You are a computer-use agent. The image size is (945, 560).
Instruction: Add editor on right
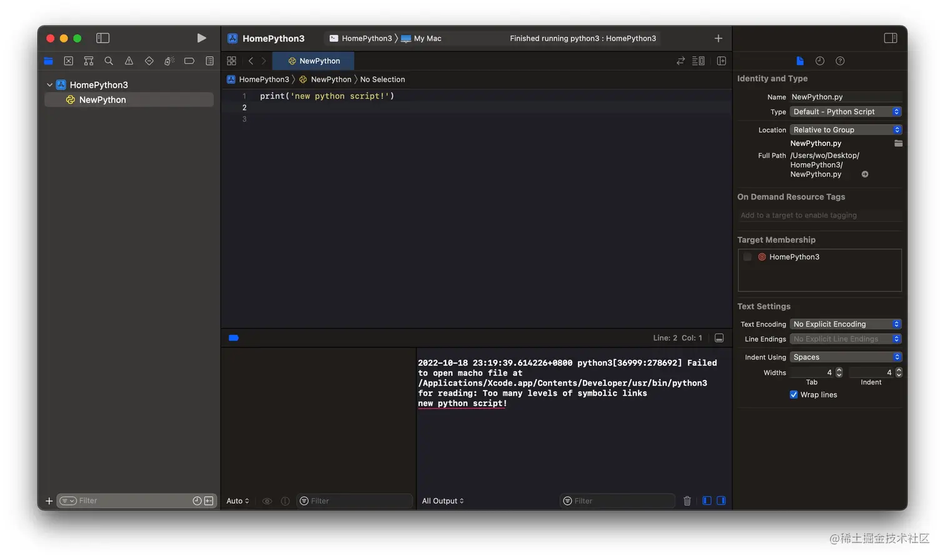click(721, 61)
